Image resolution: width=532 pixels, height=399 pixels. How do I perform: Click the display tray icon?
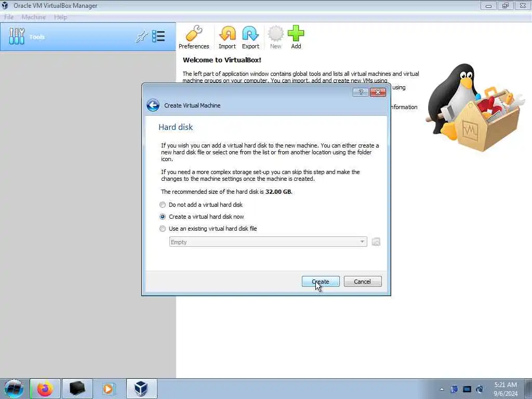(467, 389)
